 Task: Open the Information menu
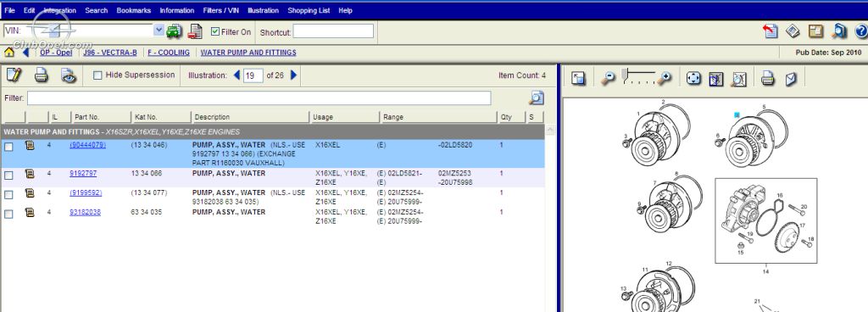click(x=177, y=10)
